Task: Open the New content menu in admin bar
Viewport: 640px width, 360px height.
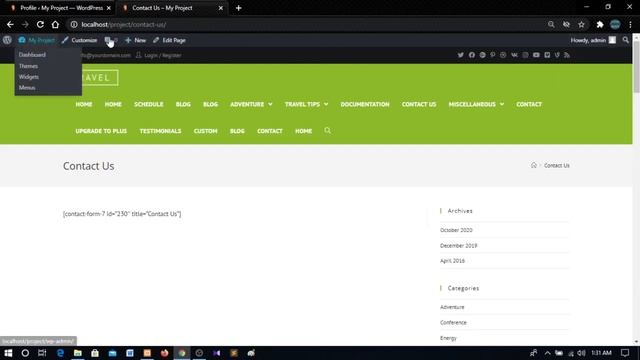Action: (136, 40)
